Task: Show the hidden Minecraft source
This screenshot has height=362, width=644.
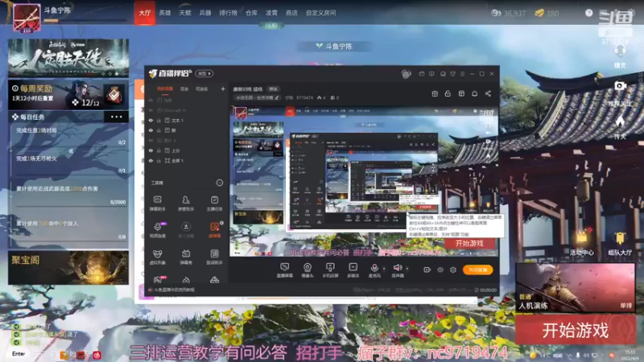Action: click(151, 110)
